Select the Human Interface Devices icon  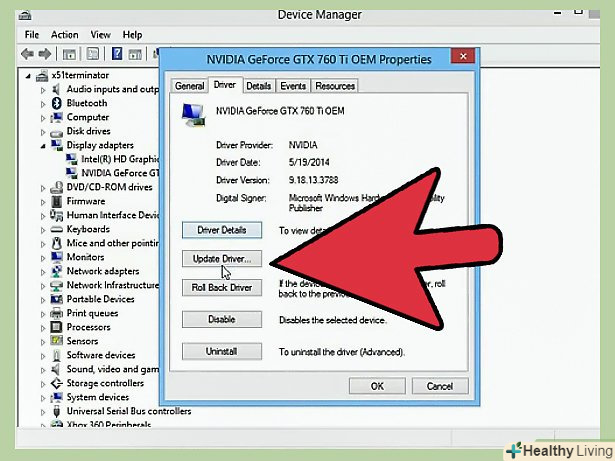[x=56, y=215]
